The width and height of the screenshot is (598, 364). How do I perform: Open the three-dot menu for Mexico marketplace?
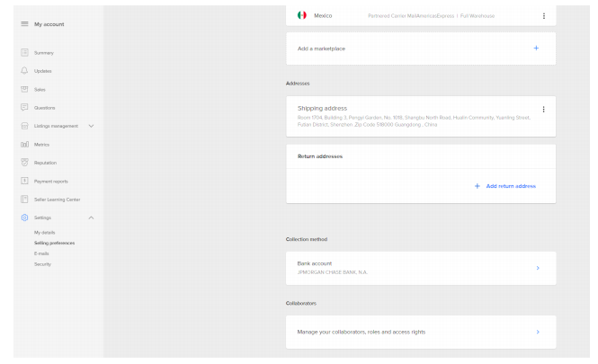click(x=544, y=15)
